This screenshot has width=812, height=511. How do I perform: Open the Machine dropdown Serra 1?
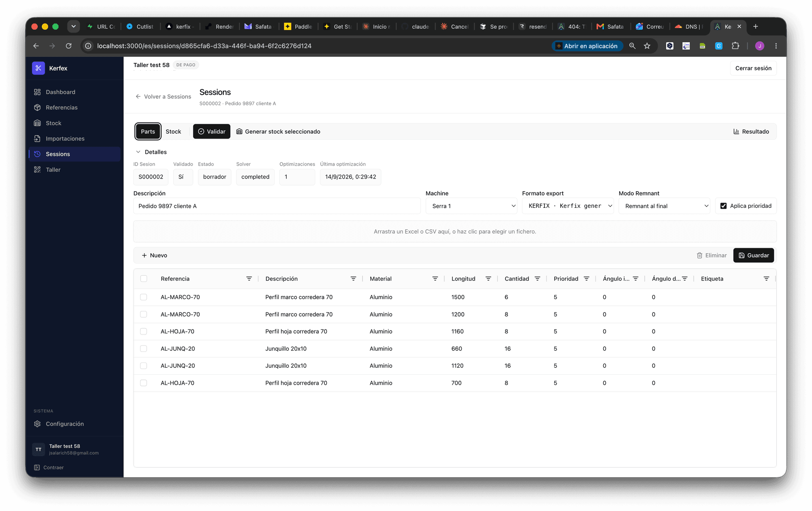coord(471,206)
